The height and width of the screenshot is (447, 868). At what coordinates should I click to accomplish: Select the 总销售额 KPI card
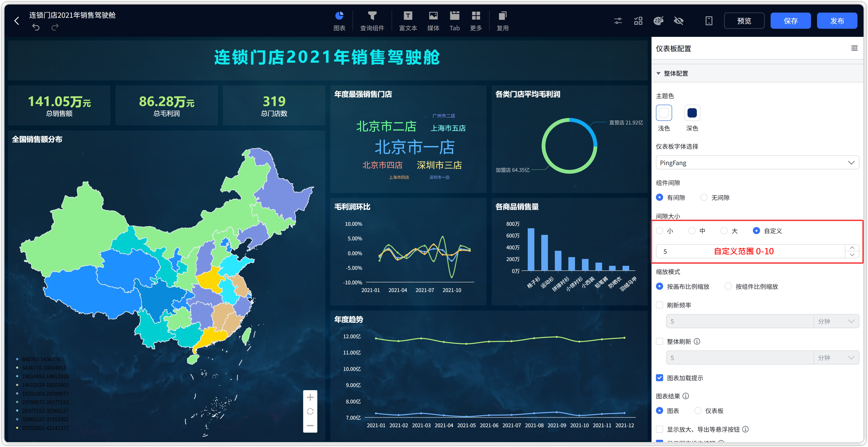tap(59, 105)
